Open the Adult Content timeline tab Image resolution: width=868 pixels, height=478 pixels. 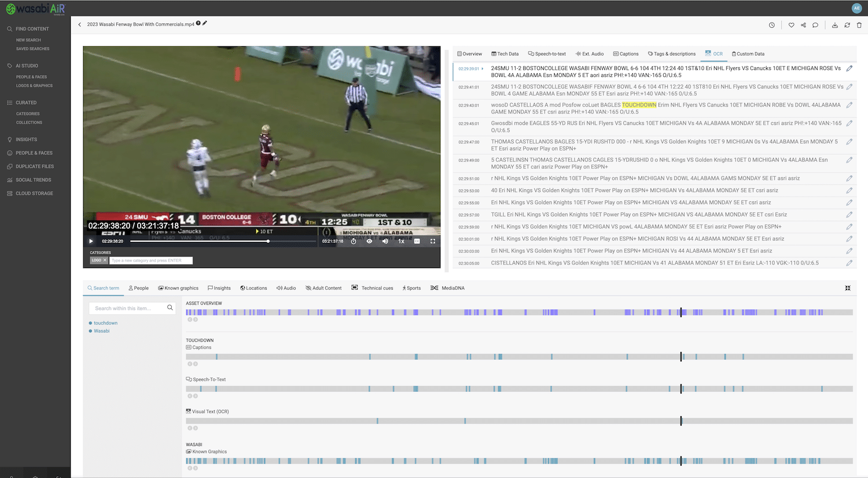pos(323,288)
